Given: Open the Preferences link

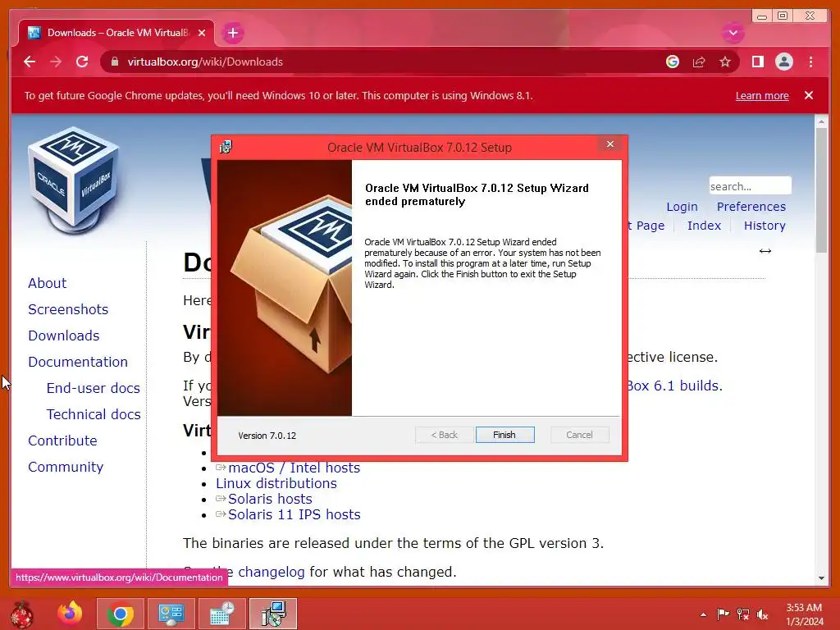Looking at the screenshot, I should pos(751,207).
